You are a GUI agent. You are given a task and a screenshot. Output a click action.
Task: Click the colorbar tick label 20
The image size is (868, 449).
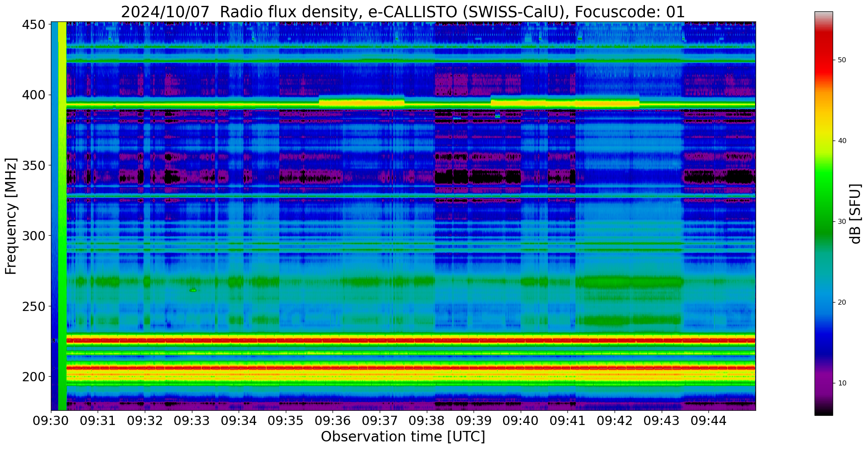pyautogui.click(x=842, y=303)
